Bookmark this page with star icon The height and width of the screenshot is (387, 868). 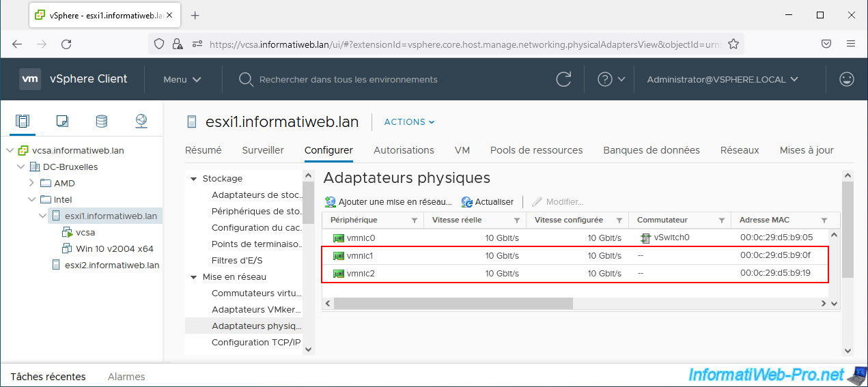[733, 44]
